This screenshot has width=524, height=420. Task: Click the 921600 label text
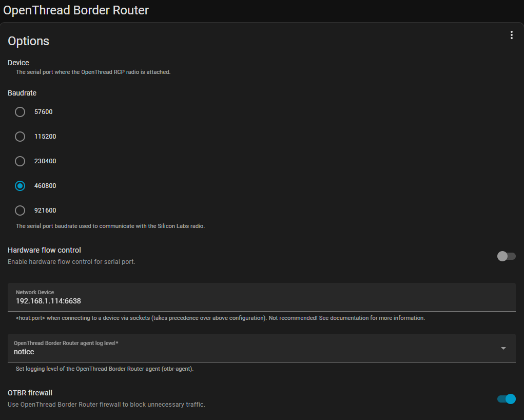tap(45, 211)
